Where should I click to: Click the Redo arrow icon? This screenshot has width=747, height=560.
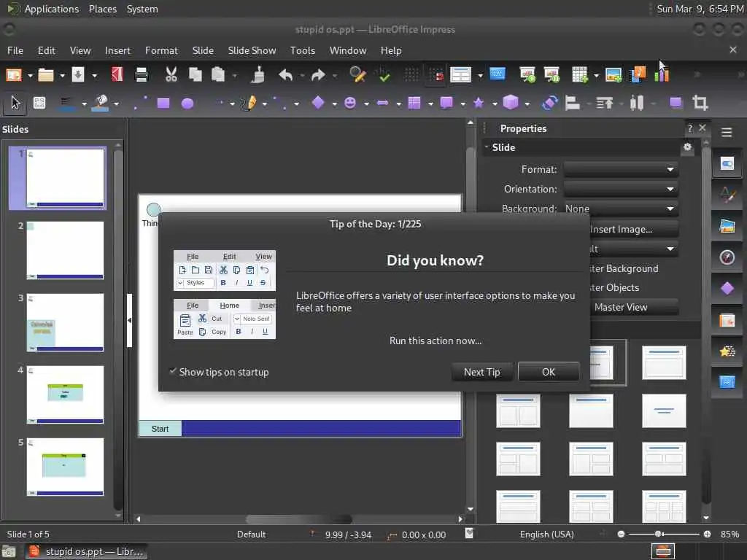318,75
